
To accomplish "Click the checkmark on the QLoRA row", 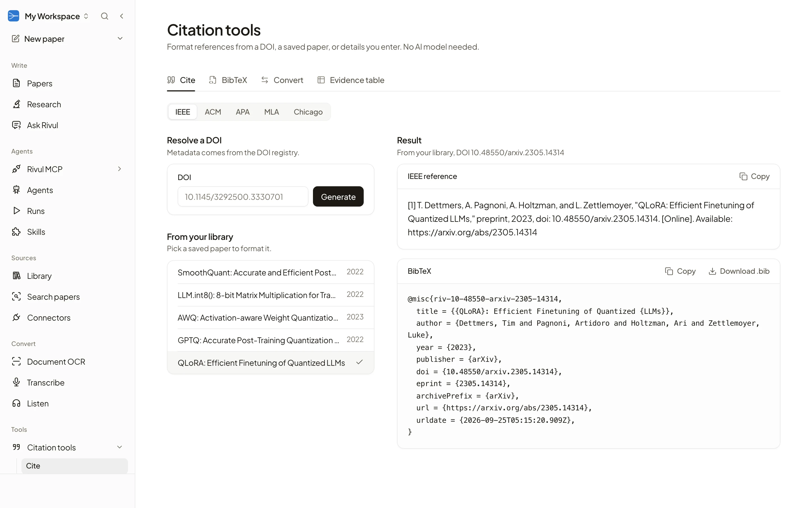I will 359,362.
